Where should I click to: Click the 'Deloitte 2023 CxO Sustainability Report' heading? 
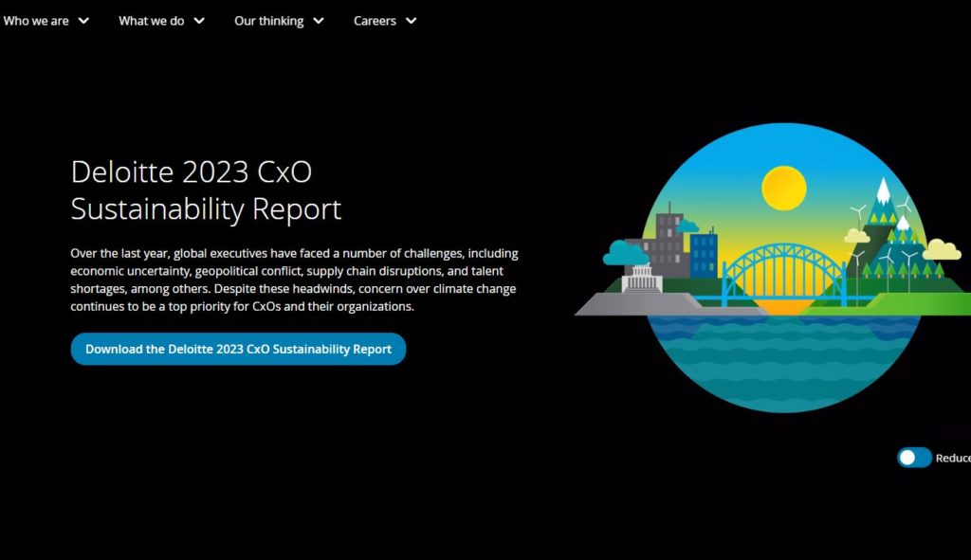point(206,190)
